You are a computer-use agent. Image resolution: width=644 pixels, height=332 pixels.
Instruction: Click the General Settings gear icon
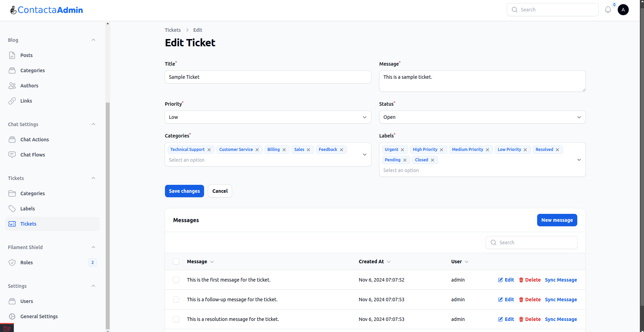coord(12,316)
